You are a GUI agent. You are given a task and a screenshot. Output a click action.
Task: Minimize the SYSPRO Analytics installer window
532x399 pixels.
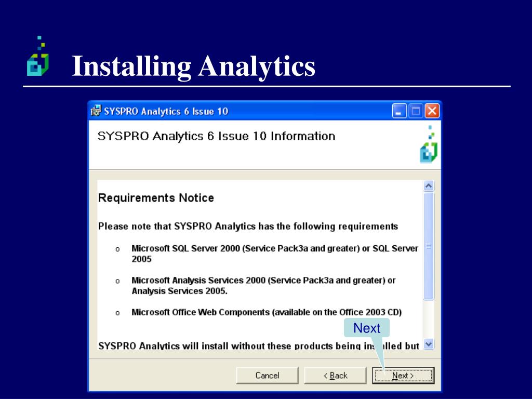pyautogui.click(x=400, y=111)
